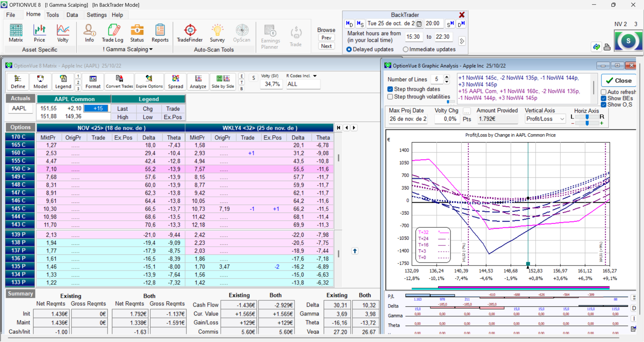Toggle the S button near Volty (SV)
The image size is (644, 342).
[254, 78]
